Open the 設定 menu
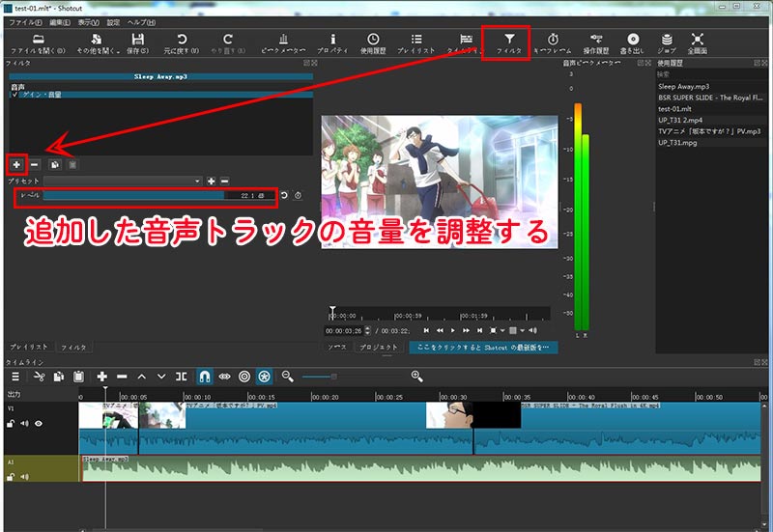The width and height of the screenshot is (773, 532). (113, 22)
